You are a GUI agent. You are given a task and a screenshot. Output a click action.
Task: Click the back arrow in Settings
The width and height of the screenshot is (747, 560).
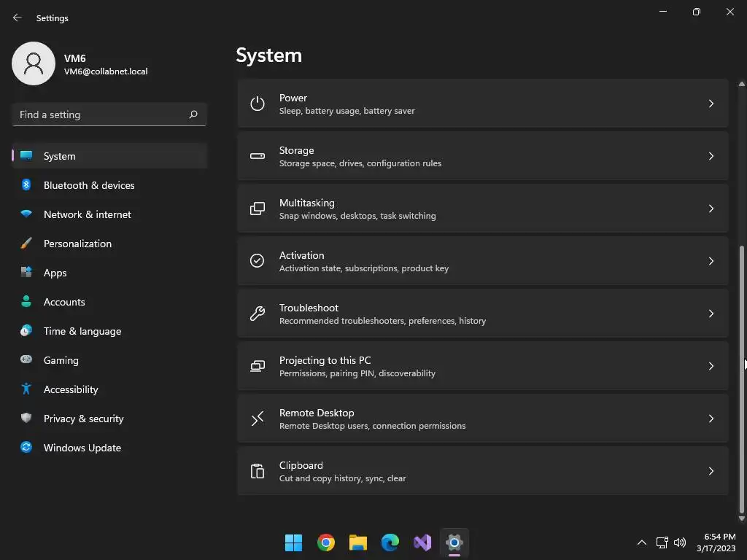(18, 17)
